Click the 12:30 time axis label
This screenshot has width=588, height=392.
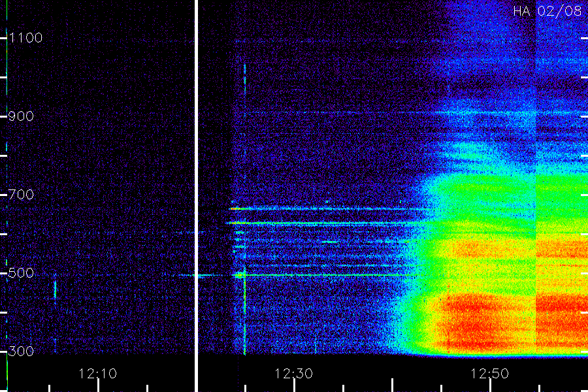293,374
